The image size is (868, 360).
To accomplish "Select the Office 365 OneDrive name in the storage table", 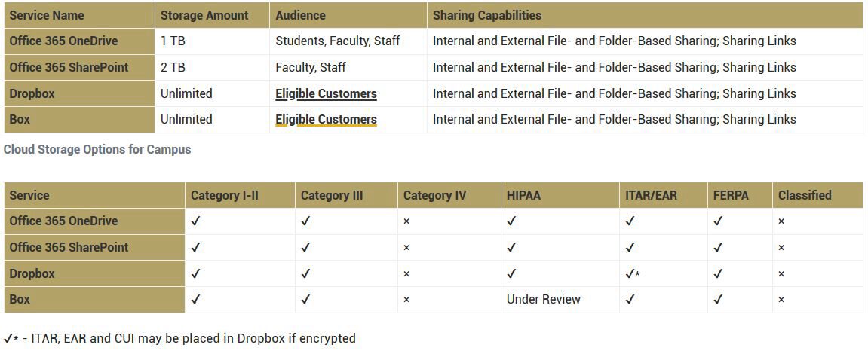I will [63, 41].
